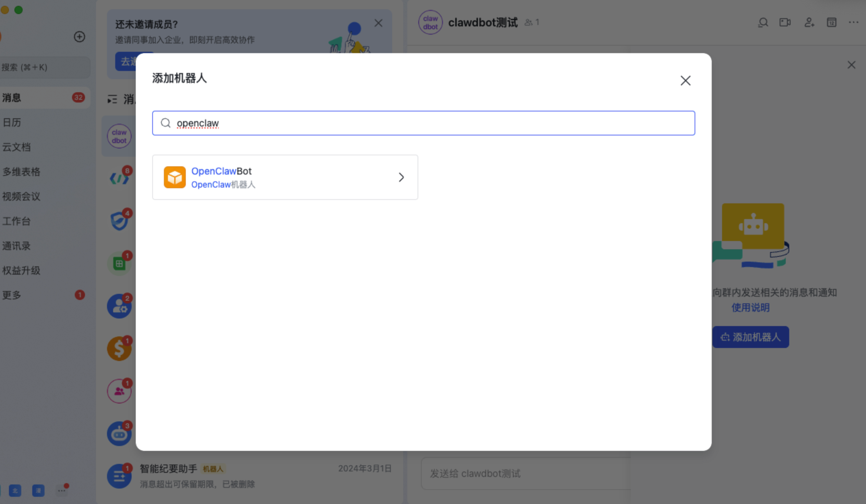Viewport: 866px width, 504px height.
Task: Click the plus create button in sidebar
Action: pyautogui.click(x=80, y=37)
